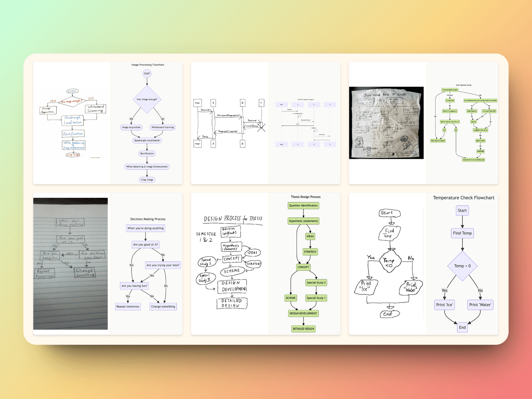Image resolution: width=532 pixels, height=399 pixels.
Task: Click the "Quadrangle Localization" node
Action: pos(147,140)
